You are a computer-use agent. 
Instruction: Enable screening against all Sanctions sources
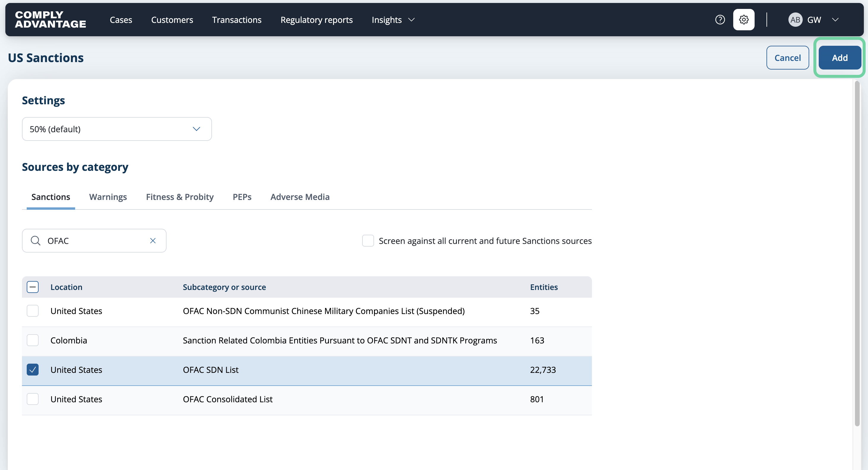click(368, 241)
